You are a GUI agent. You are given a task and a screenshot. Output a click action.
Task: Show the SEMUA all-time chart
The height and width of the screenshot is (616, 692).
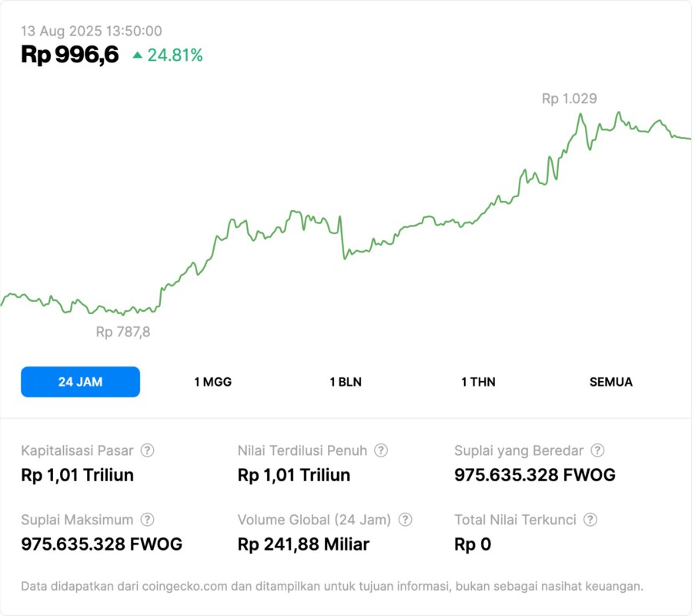(x=611, y=382)
